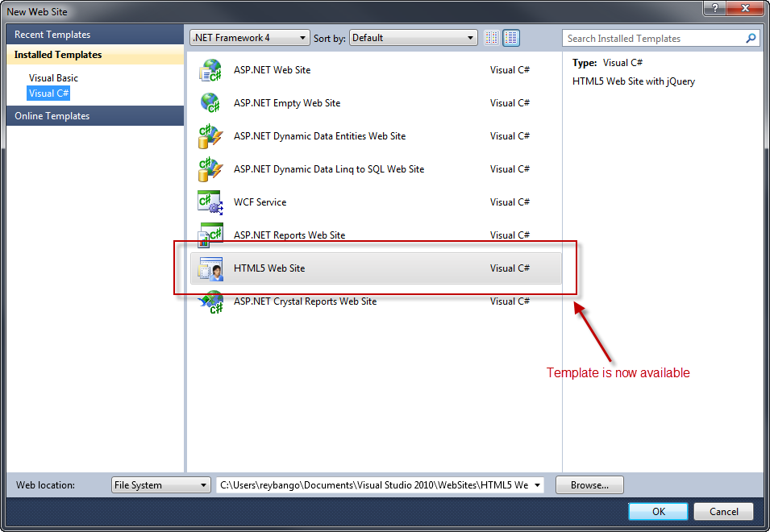Click the ASP.NET Empty Web Site icon
770x532 pixels.
tap(210, 103)
